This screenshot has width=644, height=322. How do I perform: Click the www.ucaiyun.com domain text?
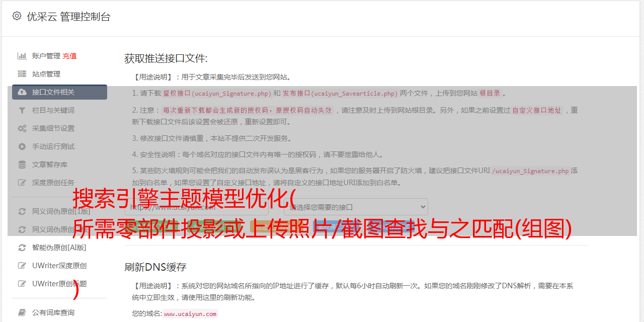[x=190, y=314]
